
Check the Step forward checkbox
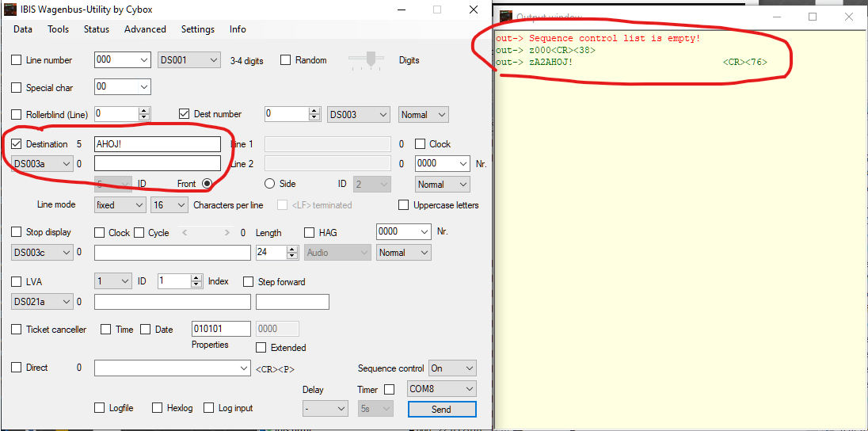[249, 282]
